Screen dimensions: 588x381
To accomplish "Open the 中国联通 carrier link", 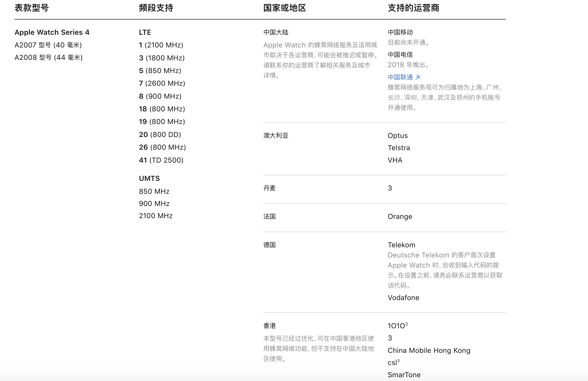I will click(x=400, y=77).
